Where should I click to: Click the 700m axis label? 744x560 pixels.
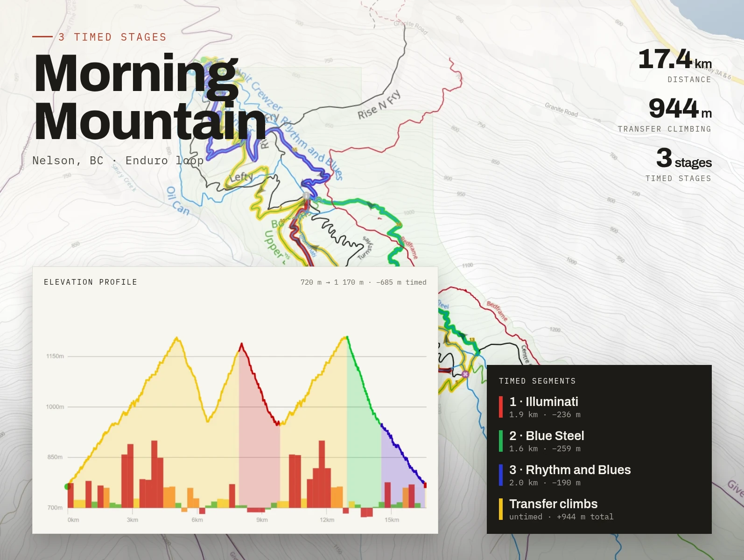[55, 507]
